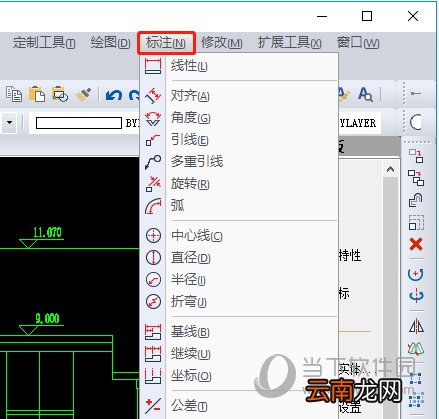Open the 扩展工具(X) menu

pos(289,43)
